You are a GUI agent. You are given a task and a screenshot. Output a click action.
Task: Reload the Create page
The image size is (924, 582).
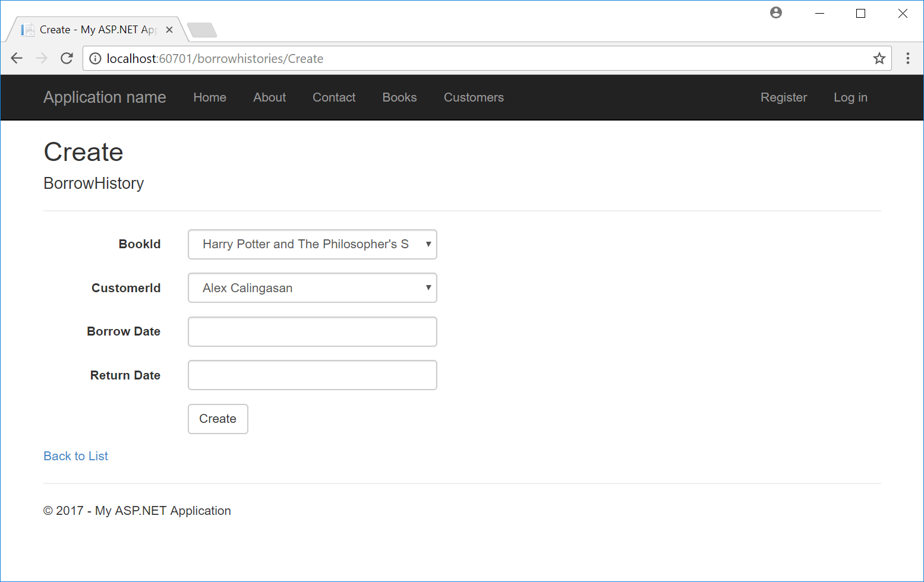coord(67,58)
